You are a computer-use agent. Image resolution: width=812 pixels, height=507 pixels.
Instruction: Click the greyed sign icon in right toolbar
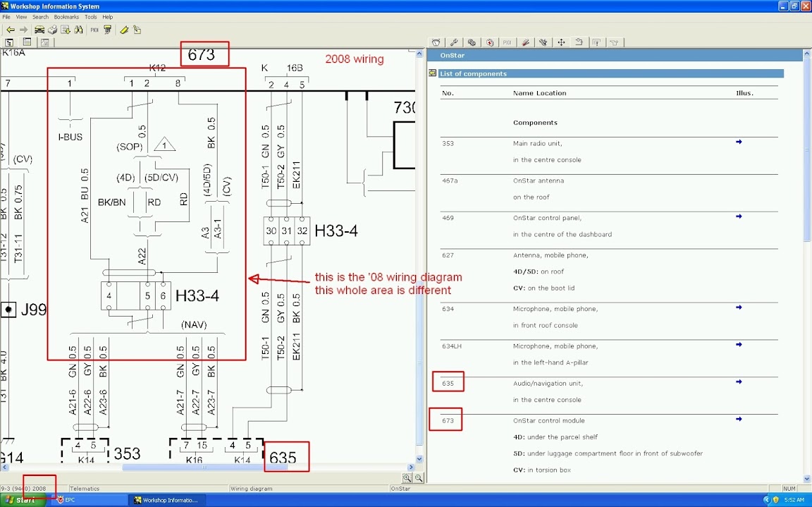[x=596, y=42]
